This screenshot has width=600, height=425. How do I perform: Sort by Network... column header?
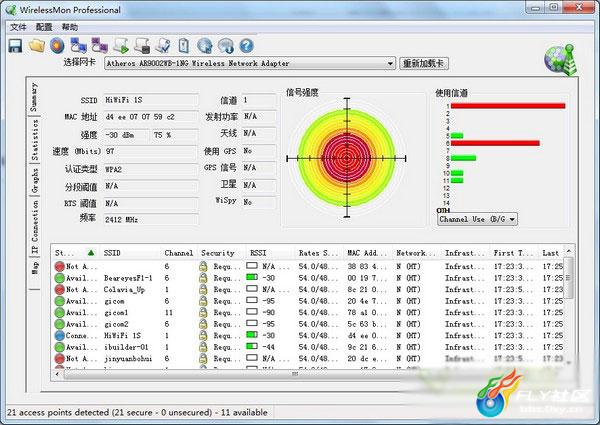(x=416, y=253)
